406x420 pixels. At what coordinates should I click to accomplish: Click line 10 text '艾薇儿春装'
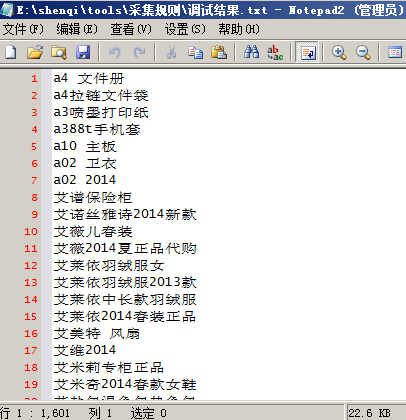tap(93, 232)
